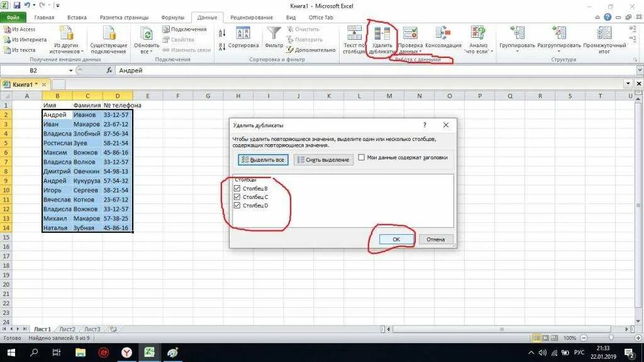
Task: Switch to Page Layout view in status bar
Action: 545,337
